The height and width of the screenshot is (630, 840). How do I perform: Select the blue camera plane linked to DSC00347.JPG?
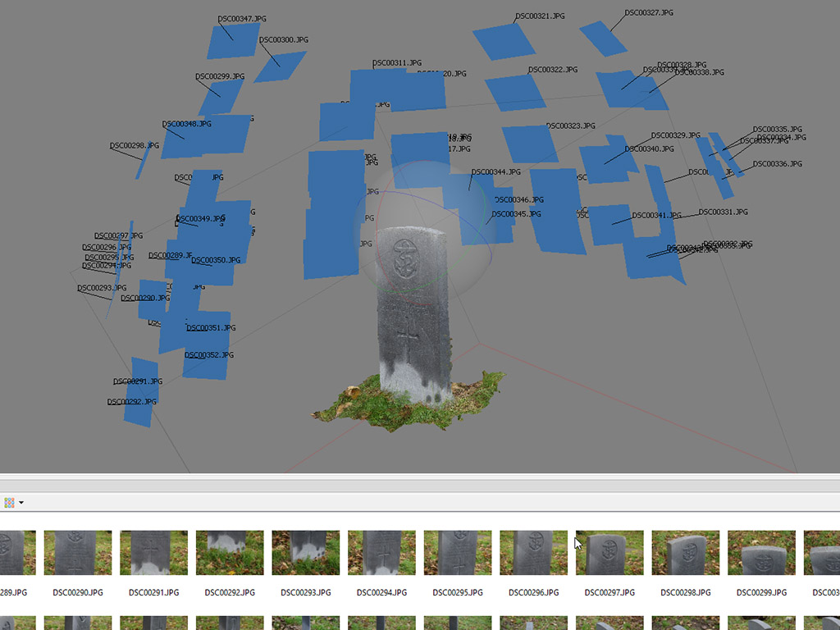point(233,42)
